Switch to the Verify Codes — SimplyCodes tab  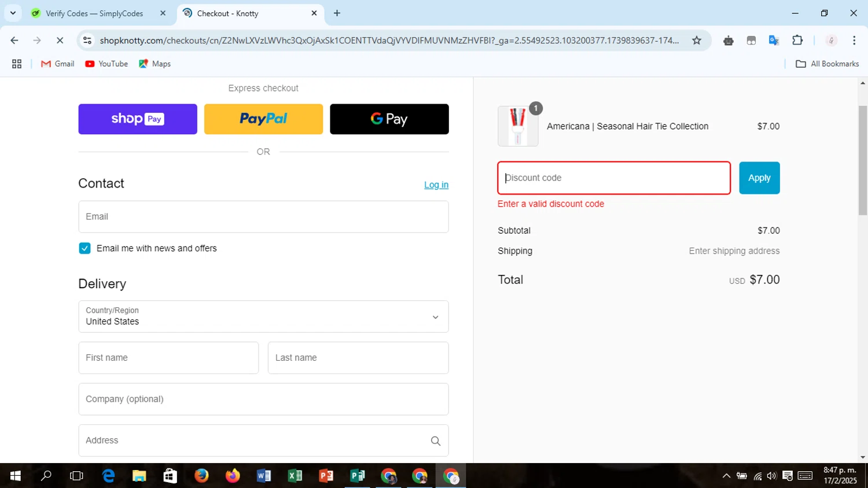pyautogui.click(x=94, y=13)
